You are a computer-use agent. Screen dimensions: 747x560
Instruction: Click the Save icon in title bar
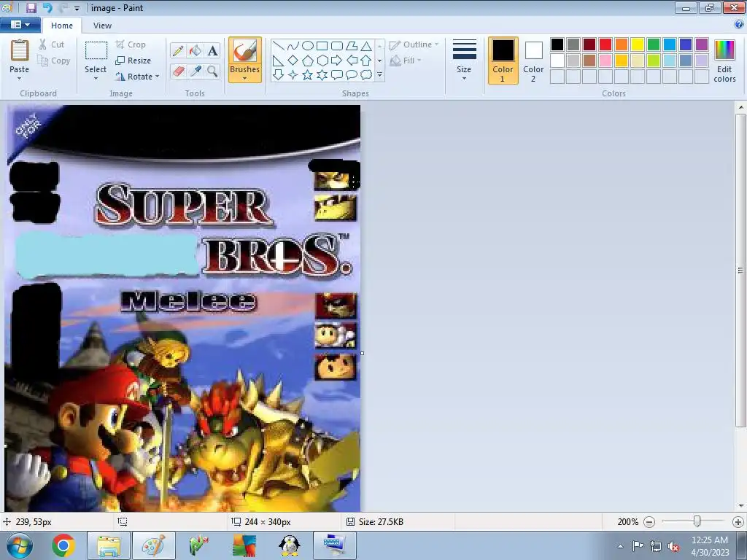pos(31,7)
